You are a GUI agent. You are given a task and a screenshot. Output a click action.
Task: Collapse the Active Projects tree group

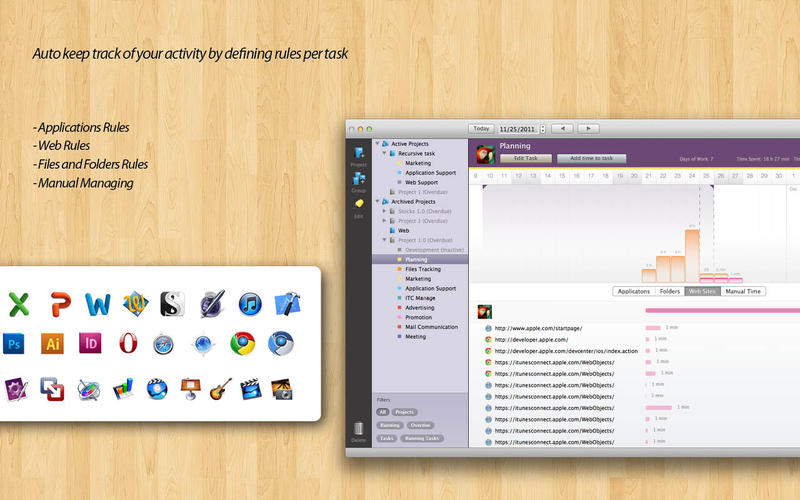377,144
